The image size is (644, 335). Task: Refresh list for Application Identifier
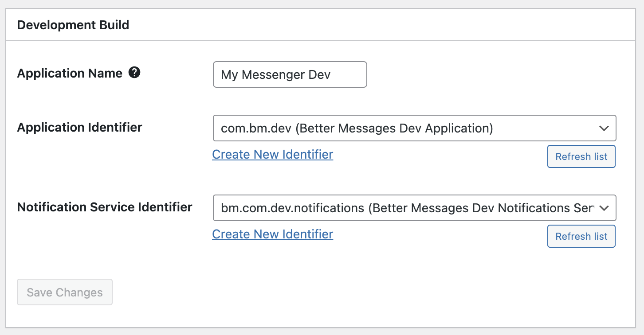tap(581, 156)
